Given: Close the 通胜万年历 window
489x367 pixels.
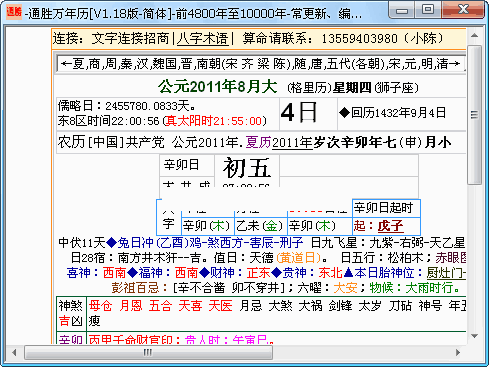Looking at the screenshot, I should 463,10.
